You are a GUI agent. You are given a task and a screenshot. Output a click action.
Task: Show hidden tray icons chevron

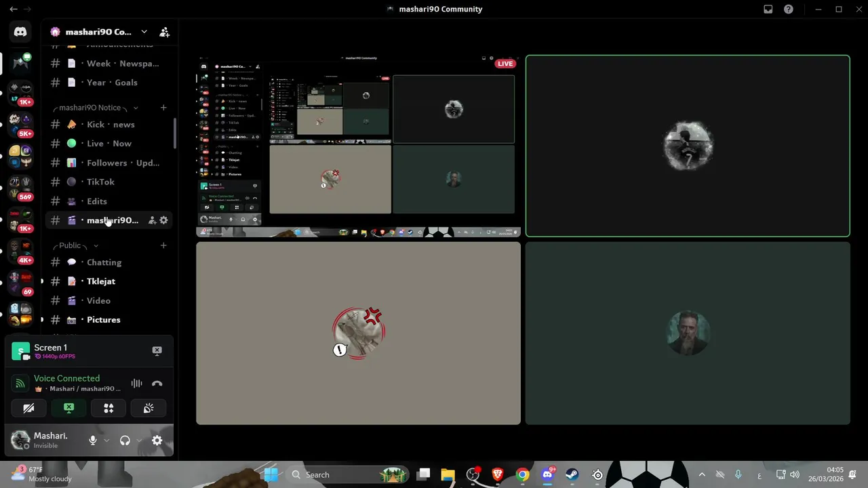702,474
